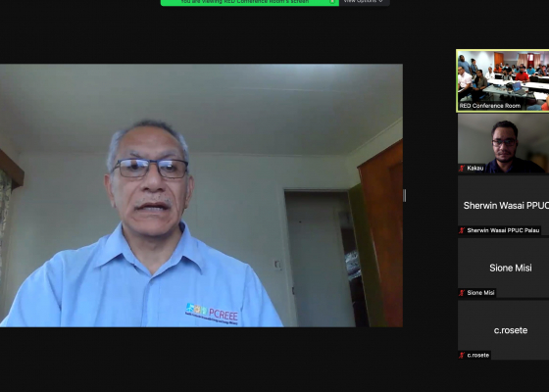
Task: Click Sherwin Wasai's muted microphone icon
Action: click(462, 230)
